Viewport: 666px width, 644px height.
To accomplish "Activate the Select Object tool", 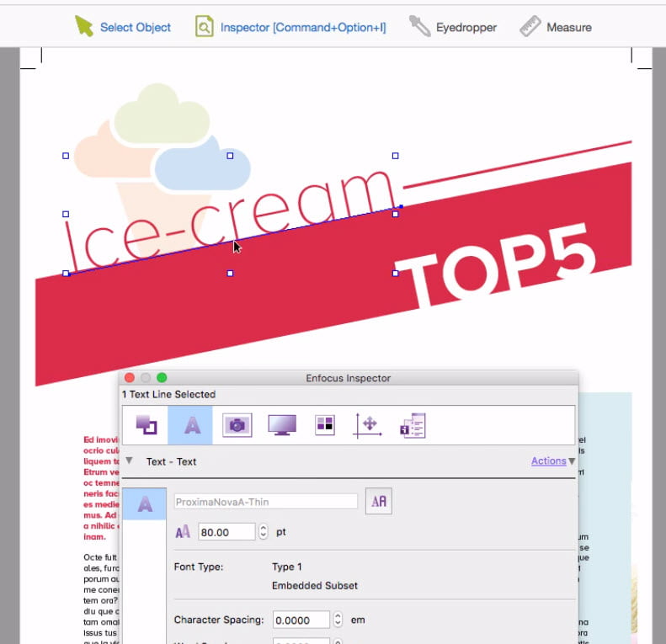I will (x=123, y=27).
